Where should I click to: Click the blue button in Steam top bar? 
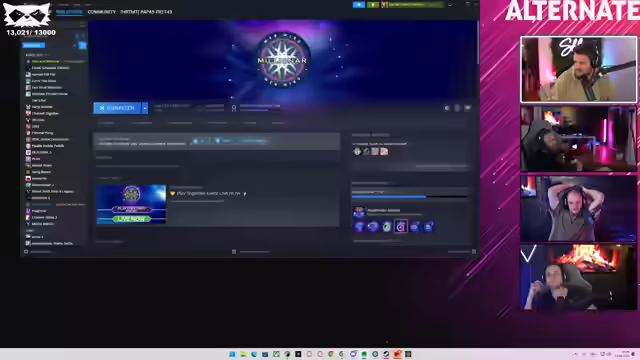pyautogui.click(x=359, y=5)
